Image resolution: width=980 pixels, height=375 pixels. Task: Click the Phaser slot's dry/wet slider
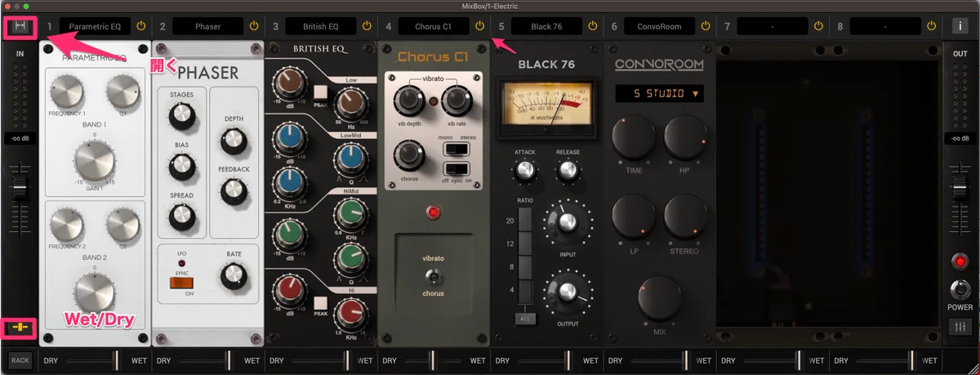[205, 359]
